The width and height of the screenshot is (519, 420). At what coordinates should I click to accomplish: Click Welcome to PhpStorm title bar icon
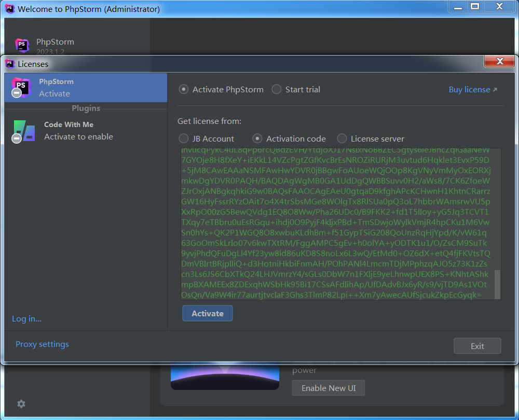[x=10, y=9]
